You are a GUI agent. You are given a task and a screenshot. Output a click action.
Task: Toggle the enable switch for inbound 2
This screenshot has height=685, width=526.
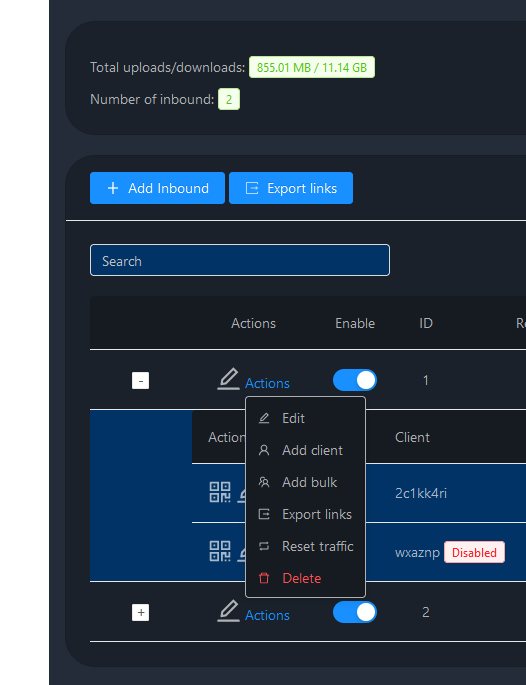(x=355, y=612)
